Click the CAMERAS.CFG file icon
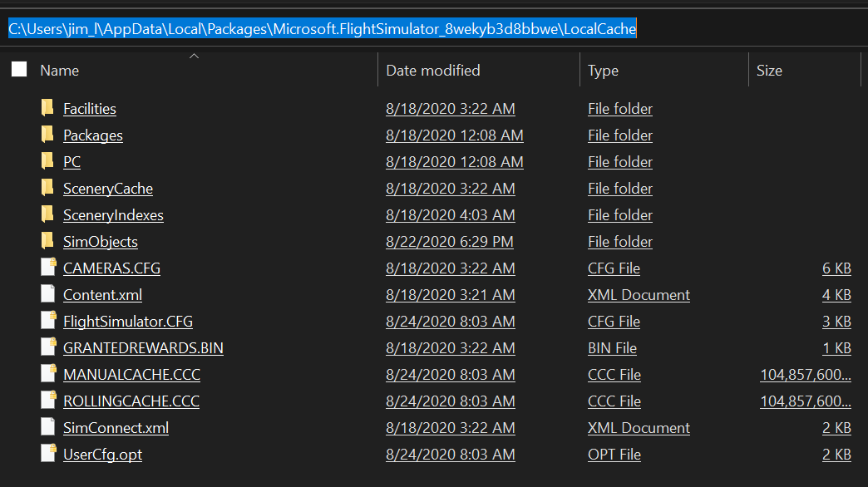This screenshot has width=868, height=487. point(47,268)
